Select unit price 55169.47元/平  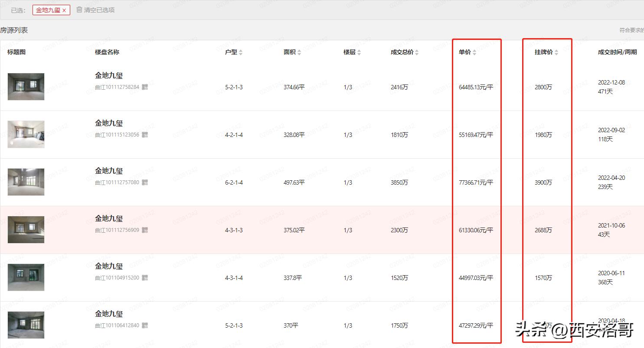coord(476,135)
